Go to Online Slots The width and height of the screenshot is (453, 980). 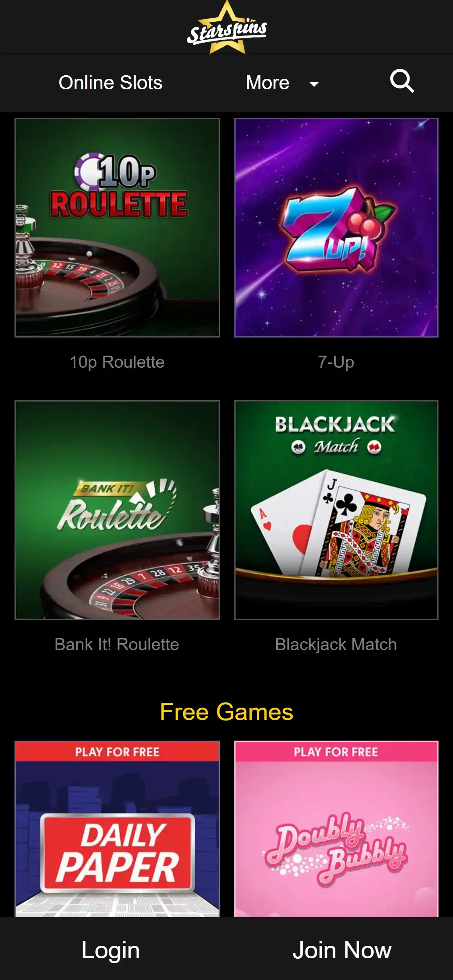[x=110, y=83]
